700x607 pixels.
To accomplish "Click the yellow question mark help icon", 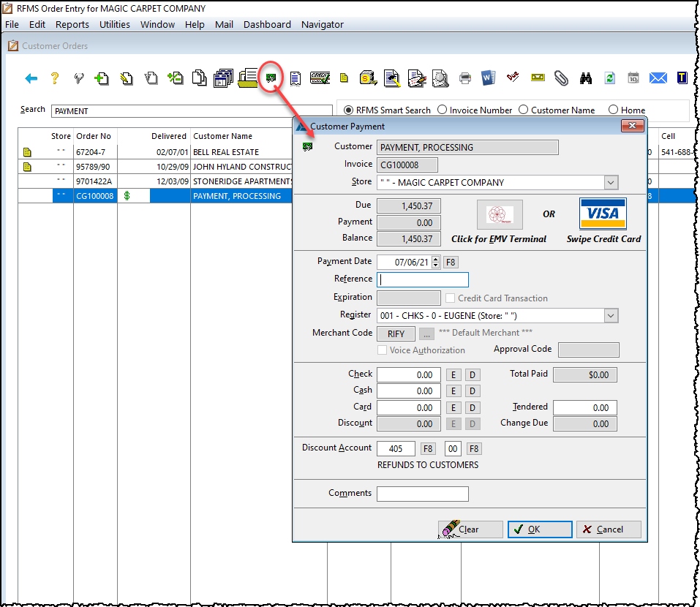I will coord(54,78).
